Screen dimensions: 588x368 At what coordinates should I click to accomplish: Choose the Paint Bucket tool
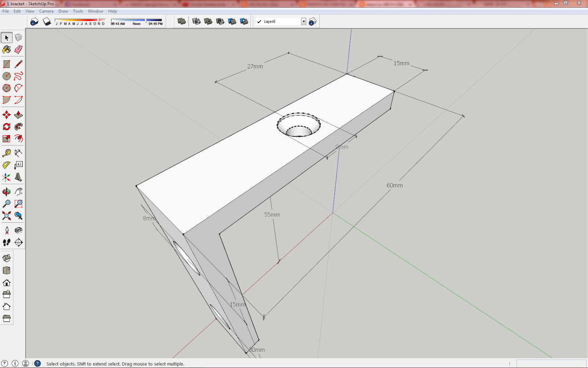pos(7,49)
